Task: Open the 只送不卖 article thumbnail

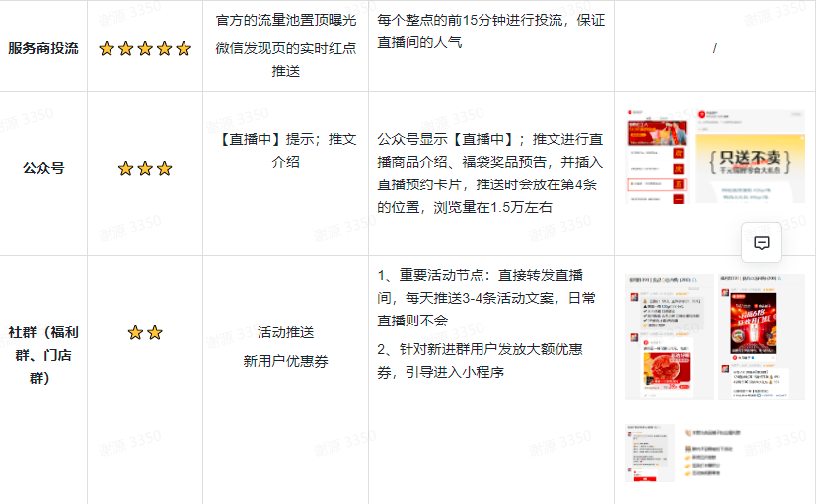Action: coord(749,157)
